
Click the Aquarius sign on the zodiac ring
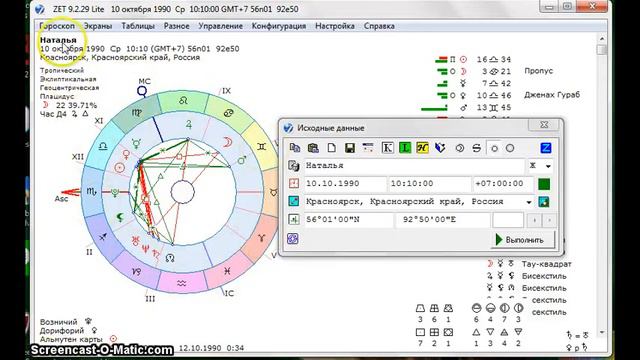pos(182,283)
